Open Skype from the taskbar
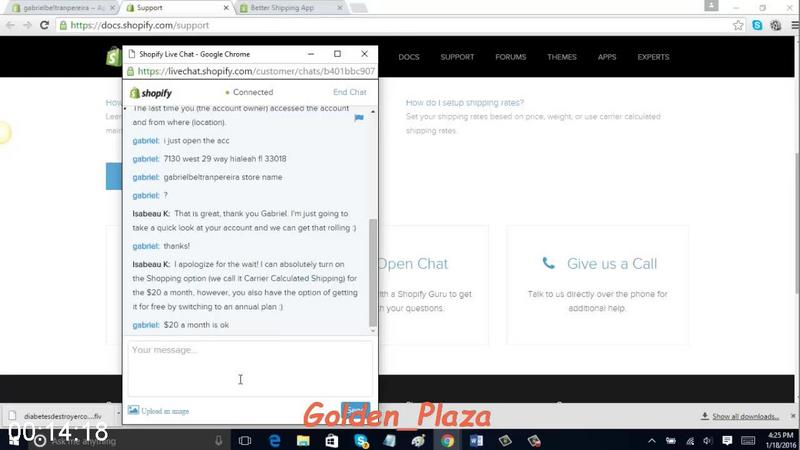The width and height of the screenshot is (800, 450). click(361, 440)
